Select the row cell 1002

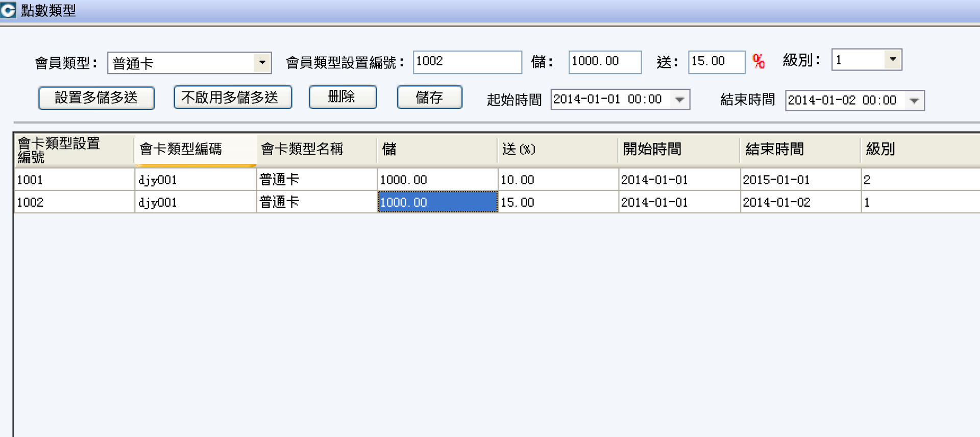(x=74, y=202)
